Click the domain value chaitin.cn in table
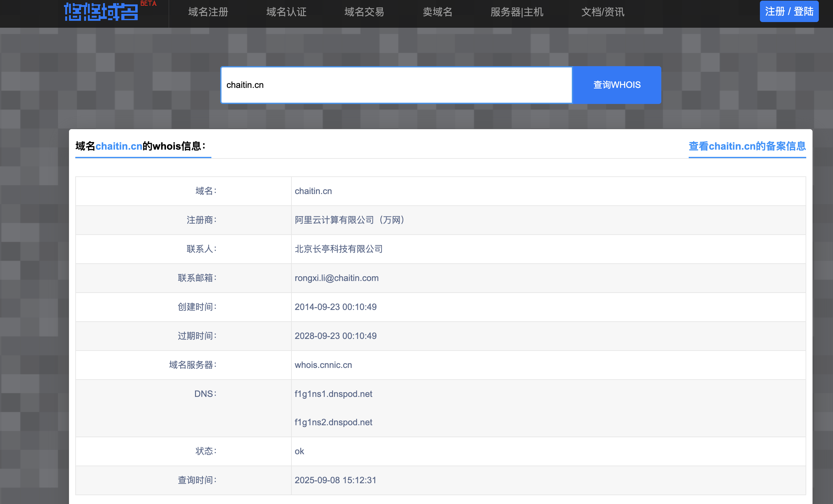This screenshot has height=504, width=833. tap(313, 191)
